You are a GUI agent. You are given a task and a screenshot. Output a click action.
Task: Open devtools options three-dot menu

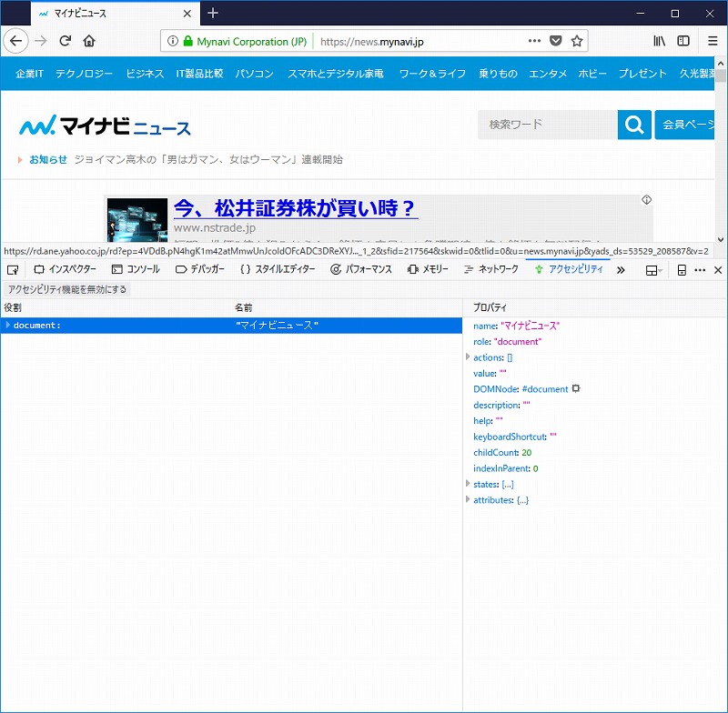point(700,270)
